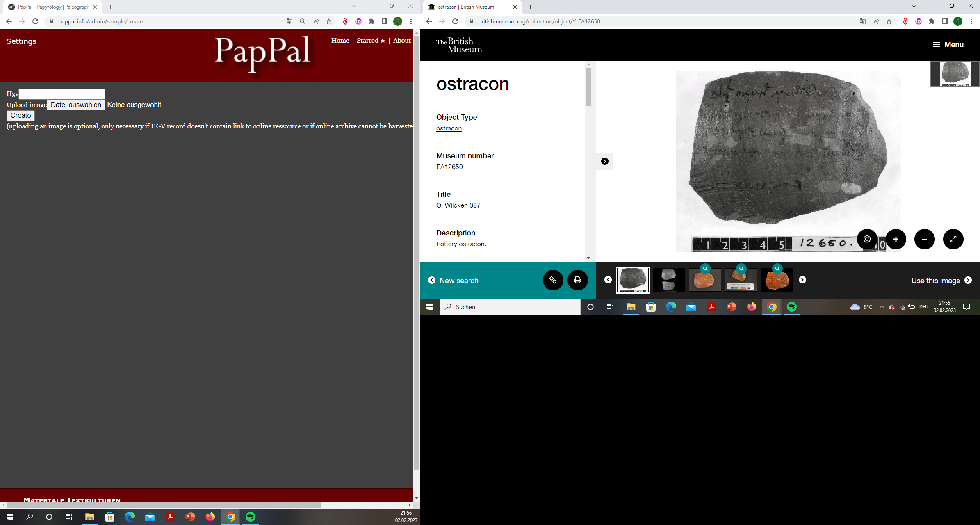Open File Explorer from the lower taskbar
Image resolution: width=980 pixels, height=525 pixels.
coord(89,517)
